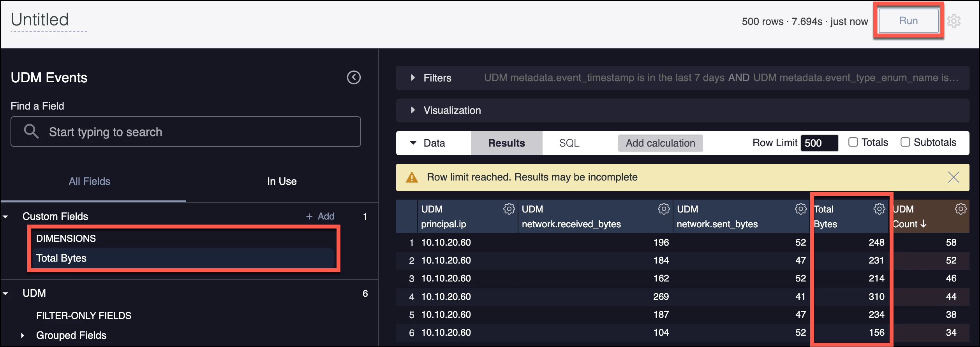This screenshot has height=347, width=980.
Task: Click Add calculation button
Action: [660, 143]
